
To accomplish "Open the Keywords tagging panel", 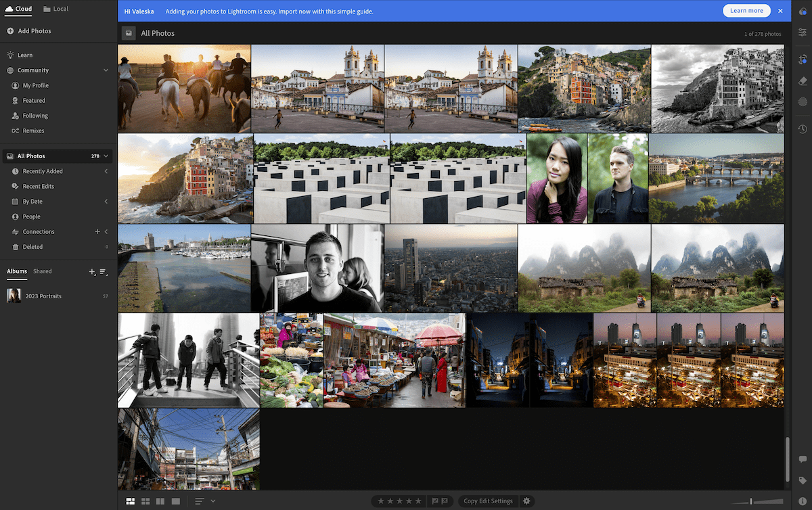I will point(803,480).
